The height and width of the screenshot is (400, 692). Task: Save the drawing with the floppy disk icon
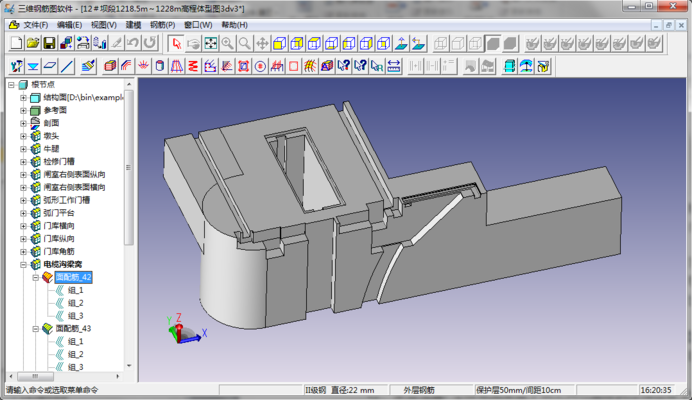pos(49,43)
